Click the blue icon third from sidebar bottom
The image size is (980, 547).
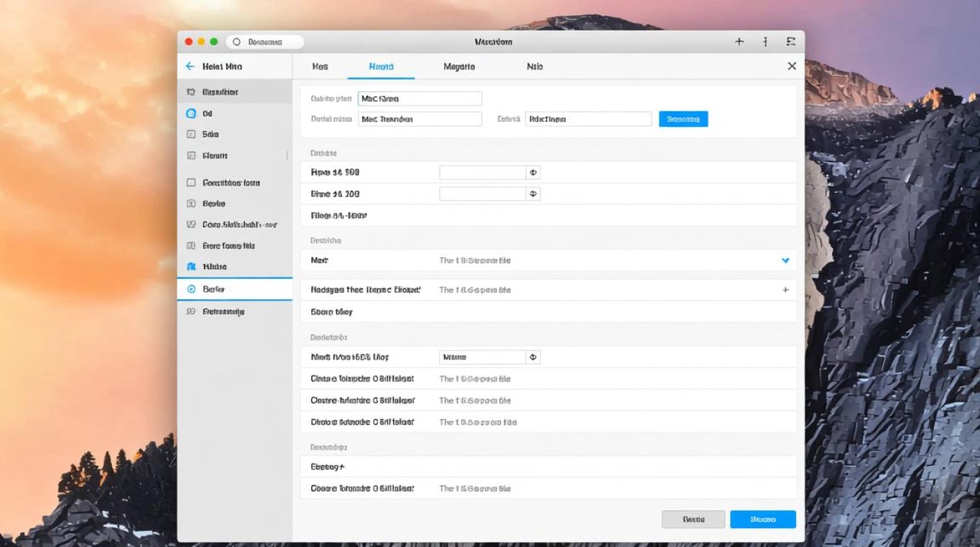pos(191,267)
